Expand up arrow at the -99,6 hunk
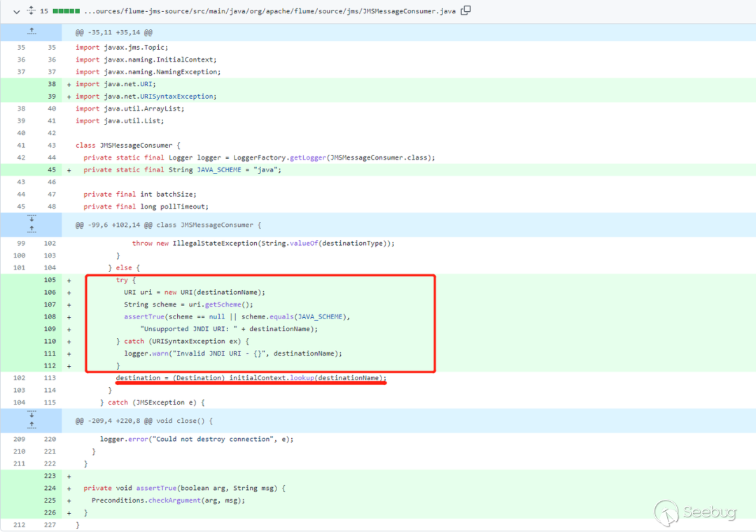This screenshot has width=756, height=532. click(31, 229)
